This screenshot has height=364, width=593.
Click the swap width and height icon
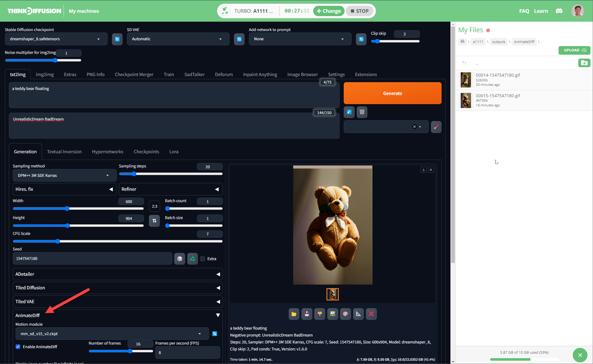pos(154,221)
